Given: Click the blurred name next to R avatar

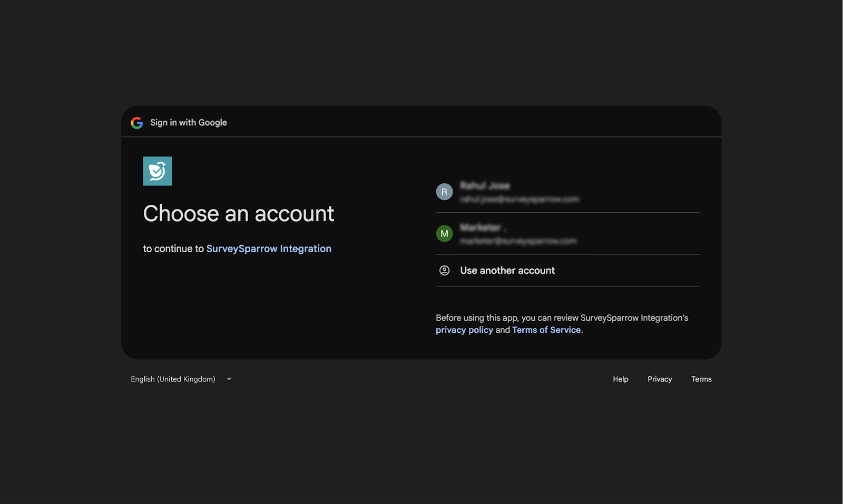Looking at the screenshot, I should click(x=485, y=185).
